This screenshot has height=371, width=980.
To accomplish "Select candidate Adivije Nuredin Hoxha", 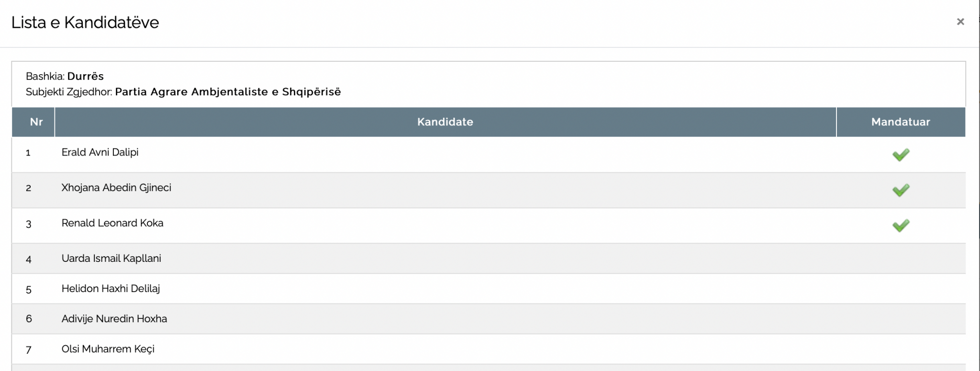I will click(114, 319).
